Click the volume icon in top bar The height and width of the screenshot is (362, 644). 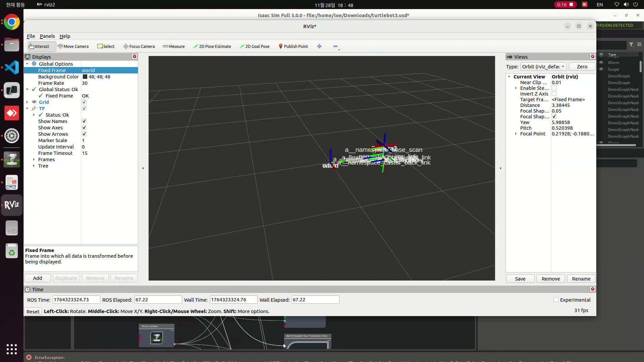626,5
